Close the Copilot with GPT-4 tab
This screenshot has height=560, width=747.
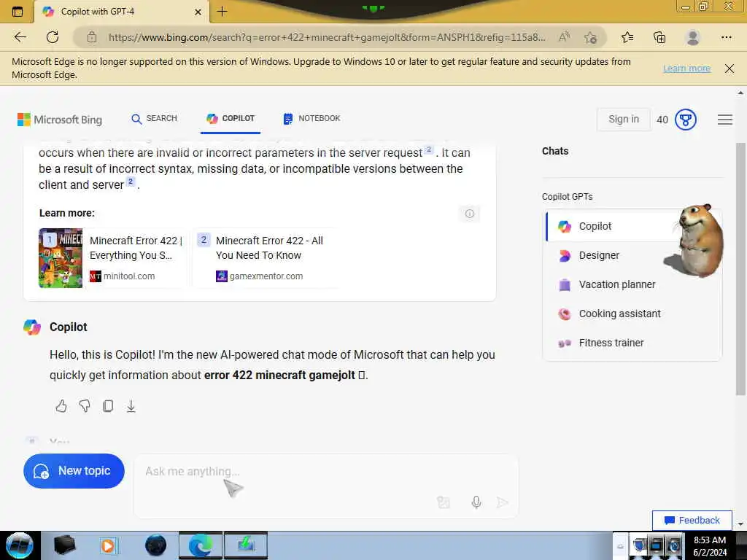198,12
